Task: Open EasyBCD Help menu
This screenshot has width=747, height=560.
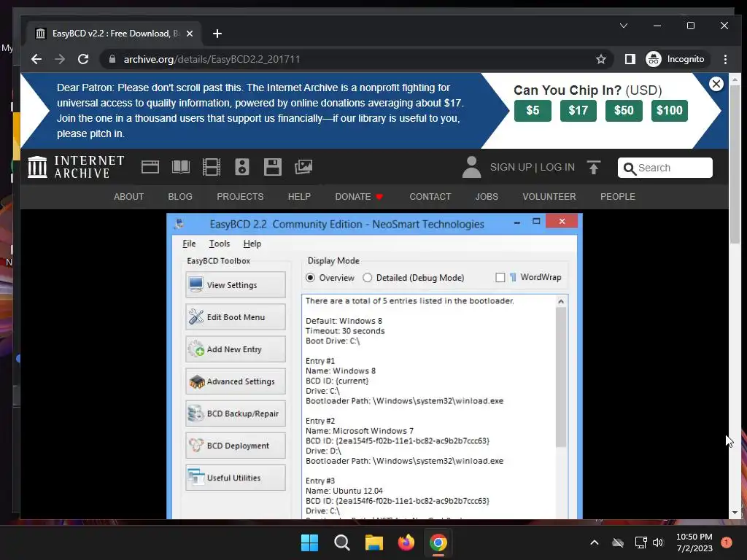Action: (x=252, y=244)
